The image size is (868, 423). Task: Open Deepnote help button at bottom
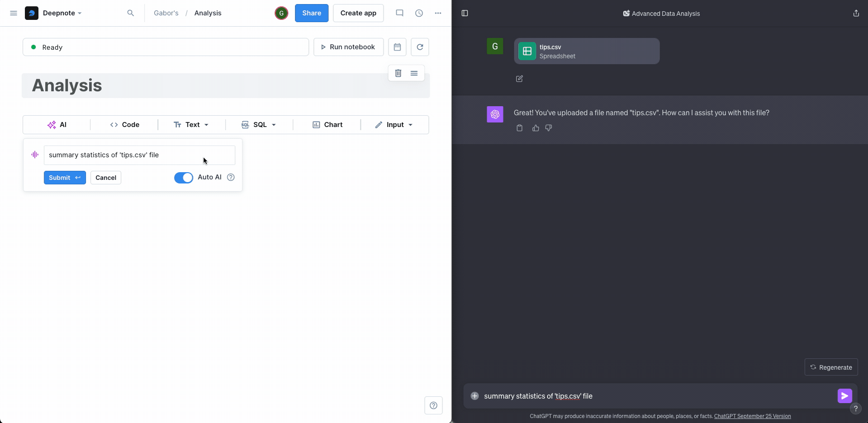pos(433,405)
